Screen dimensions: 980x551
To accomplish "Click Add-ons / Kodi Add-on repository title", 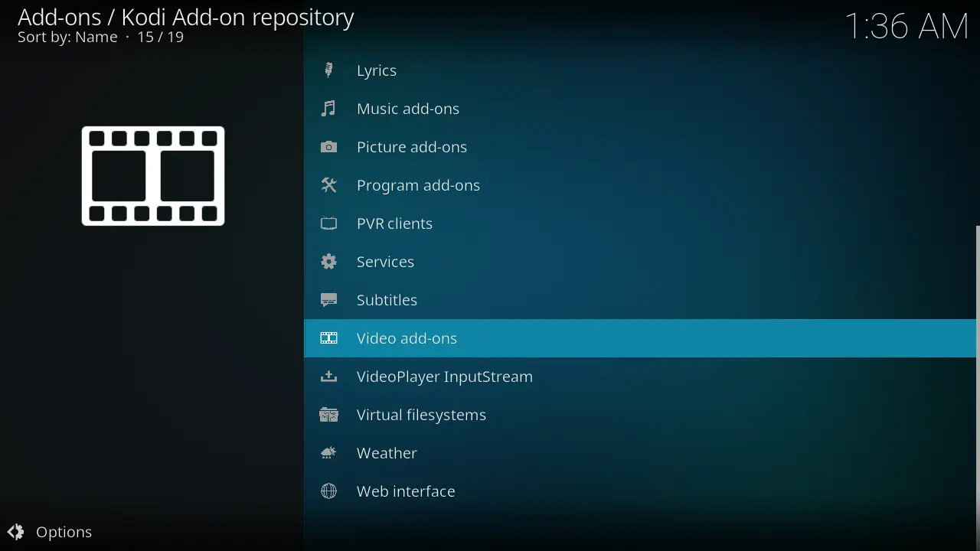I will pyautogui.click(x=186, y=17).
